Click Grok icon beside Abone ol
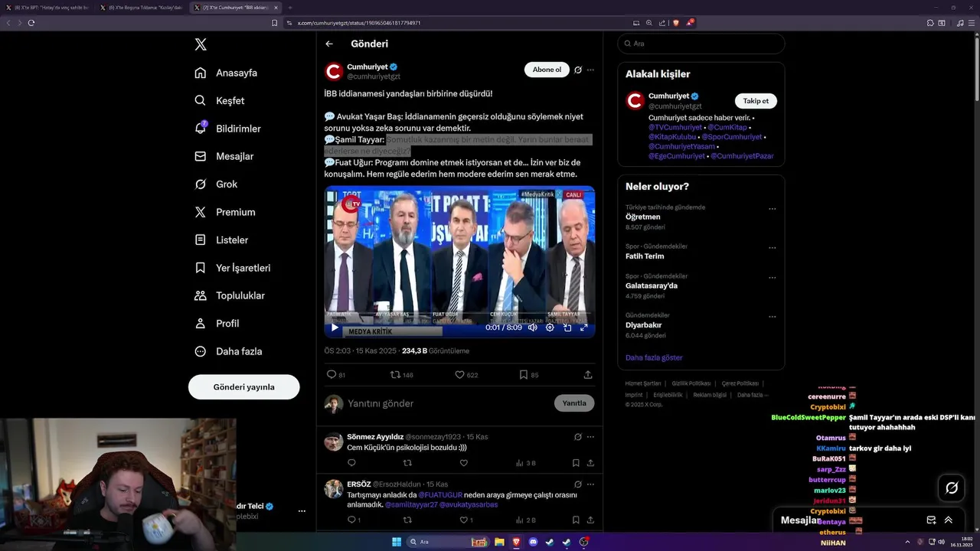 [x=578, y=70]
